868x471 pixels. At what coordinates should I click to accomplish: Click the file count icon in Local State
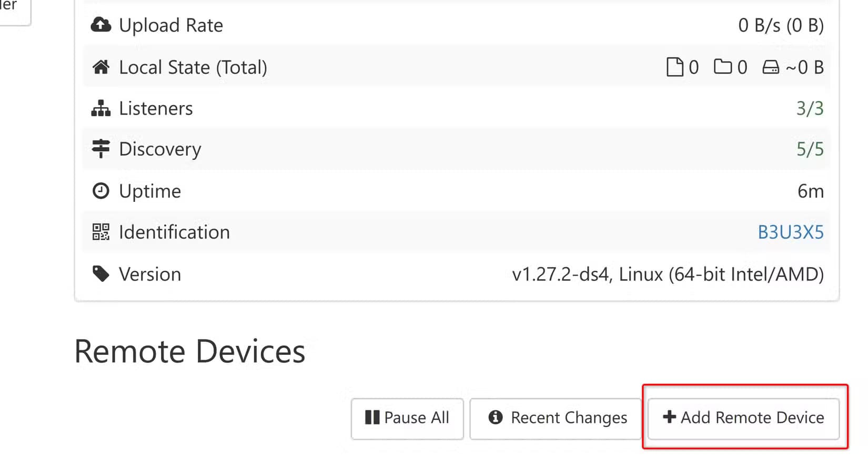click(x=674, y=67)
